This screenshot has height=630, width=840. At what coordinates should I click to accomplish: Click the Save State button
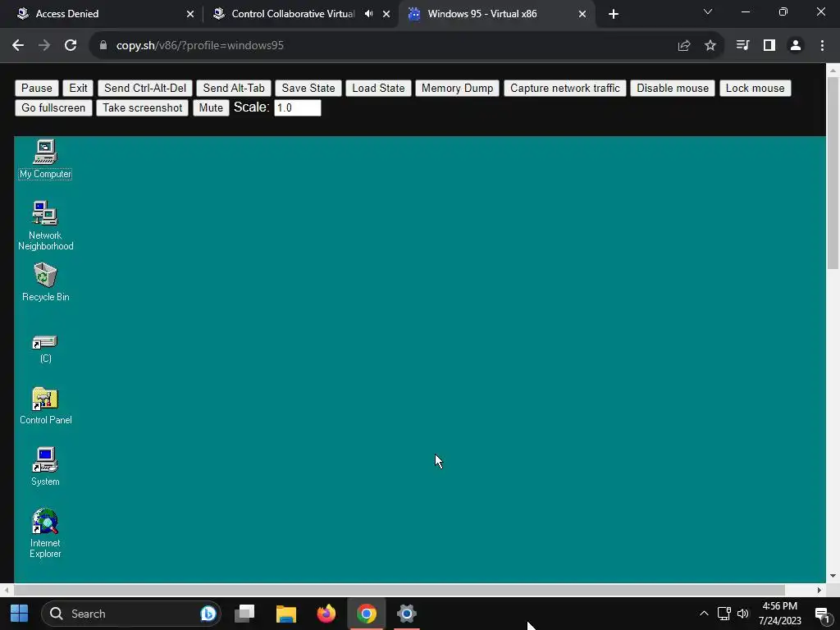[308, 88]
